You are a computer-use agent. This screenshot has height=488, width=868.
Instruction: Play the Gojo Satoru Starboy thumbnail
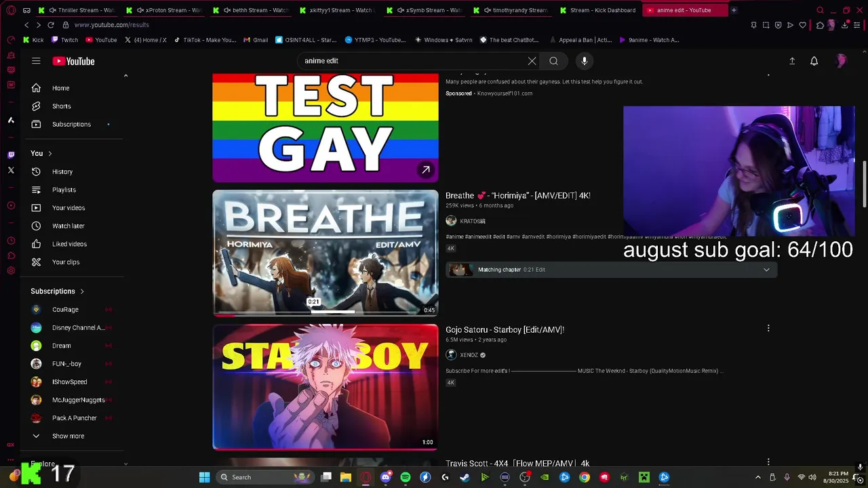pyautogui.click(x=325, y=387)
